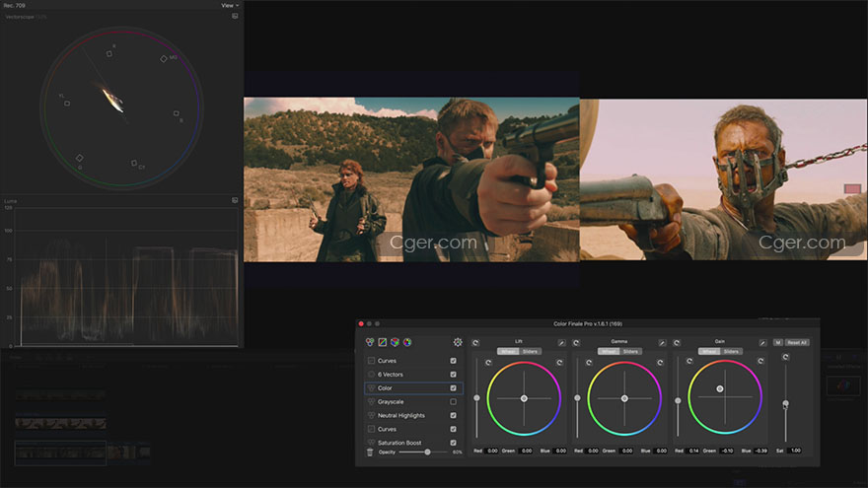Select the Neutral Highlights layer row

tap(413, 415)
